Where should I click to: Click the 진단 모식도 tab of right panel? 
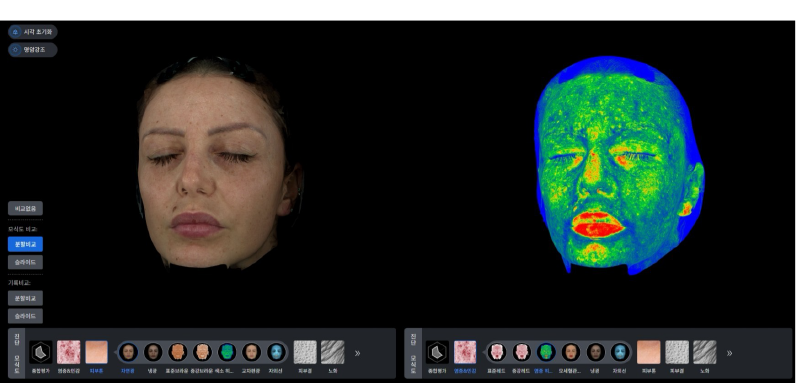(413, 353)
